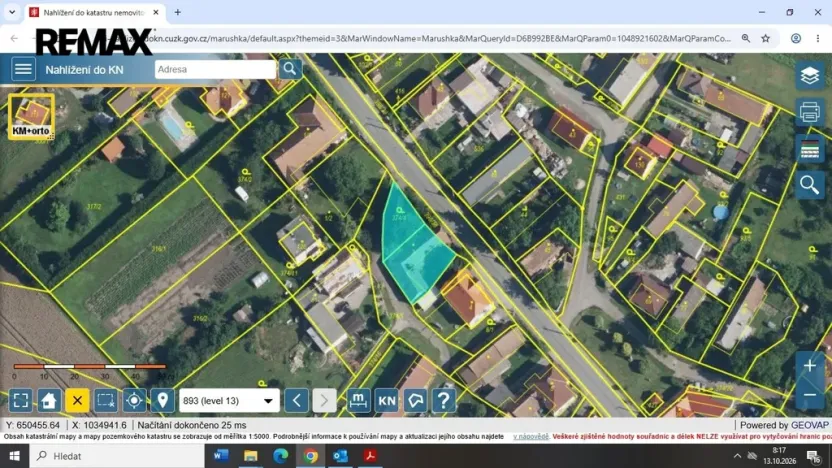
Task: Click the Hledat taskbar search box
Action: [117, 456]
